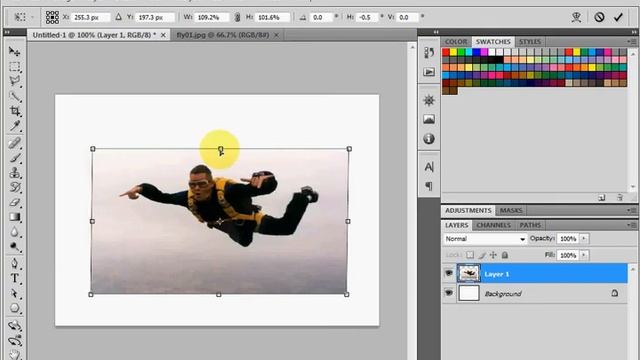
Task: Open the Opacity slider arrow
Action: 584,238
